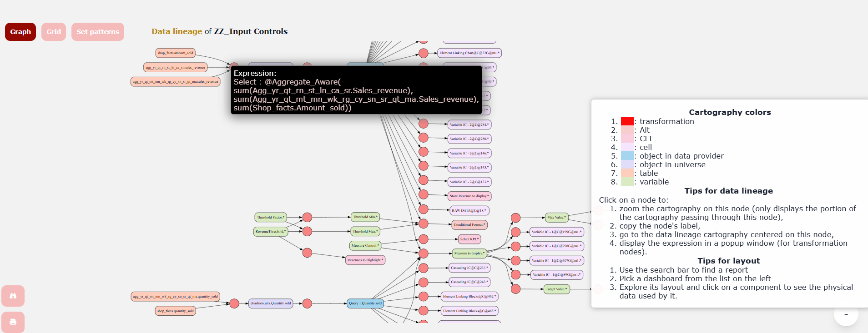This screenshot has height=333, width=868.
Task: Select the Max Value variable node
Action: [x=557, y=217]
